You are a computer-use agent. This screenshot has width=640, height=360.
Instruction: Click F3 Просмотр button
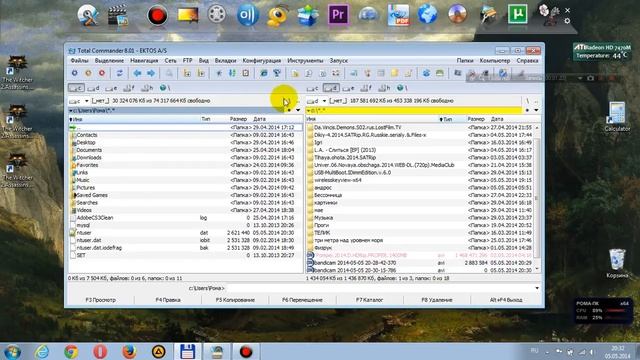[x=100, y=300]
